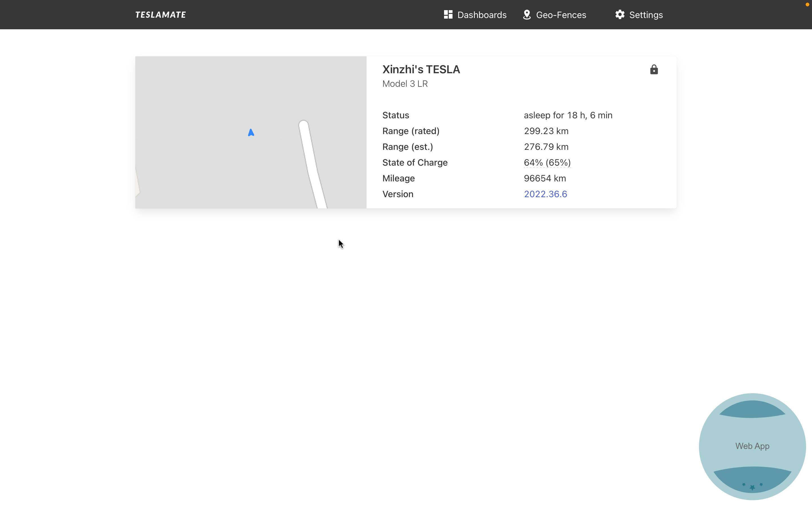Click the 96654 km mileage value
This screenshot has height=507, width=812.
pos(545,178)
